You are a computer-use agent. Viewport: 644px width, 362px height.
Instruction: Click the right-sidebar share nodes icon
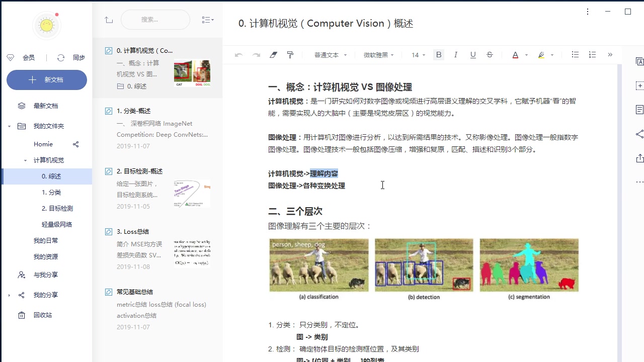639,134
